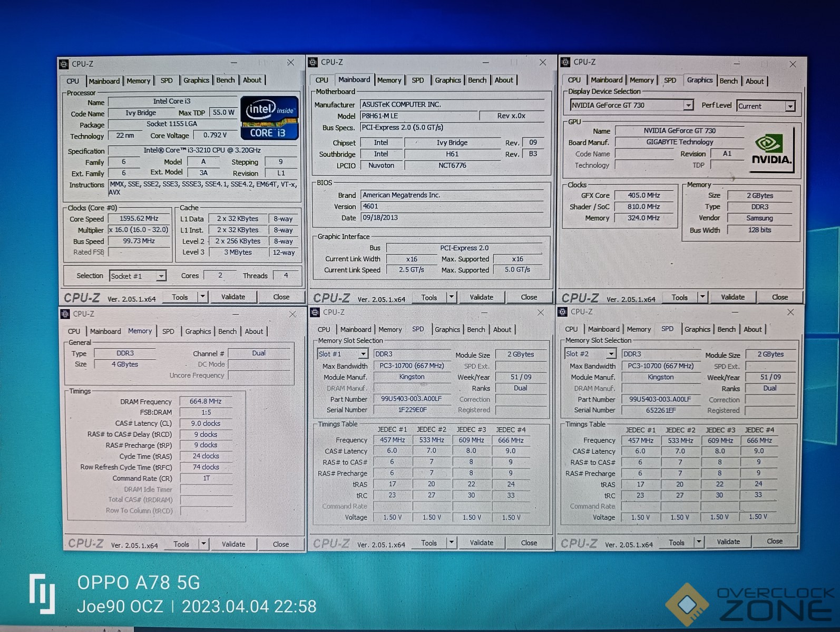Click CPU-Z title icon of Memory window

point(65,314)
